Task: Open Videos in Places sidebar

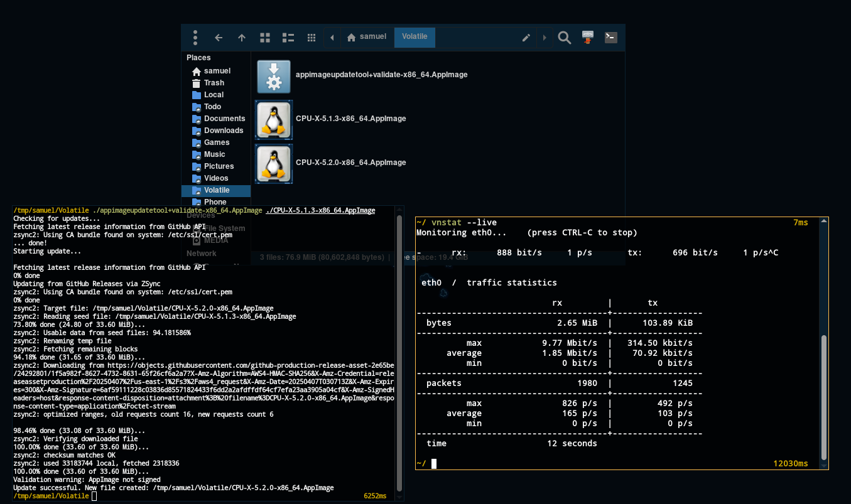Action: pyautogui.click(x=216, y=178)
